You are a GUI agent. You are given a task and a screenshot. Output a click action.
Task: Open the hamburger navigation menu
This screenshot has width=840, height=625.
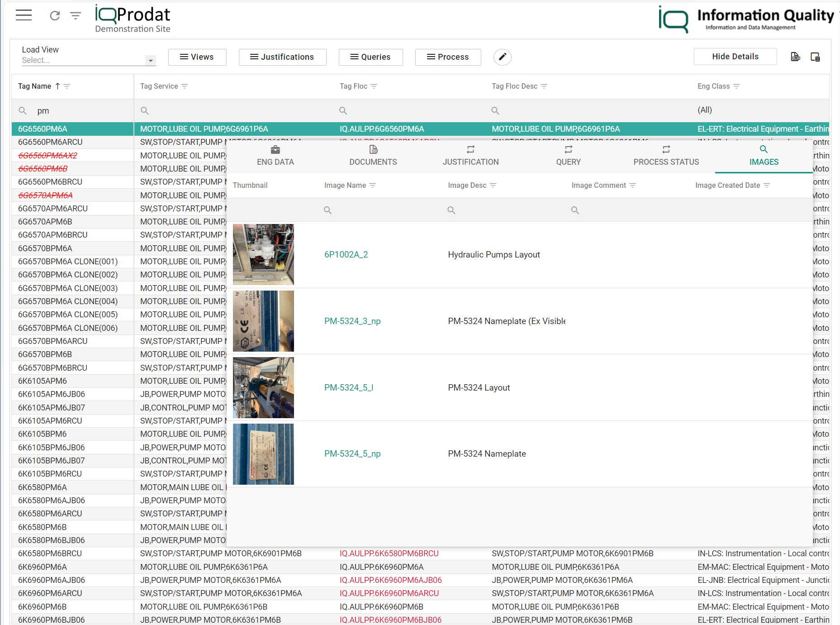click(x=23, y=15)
